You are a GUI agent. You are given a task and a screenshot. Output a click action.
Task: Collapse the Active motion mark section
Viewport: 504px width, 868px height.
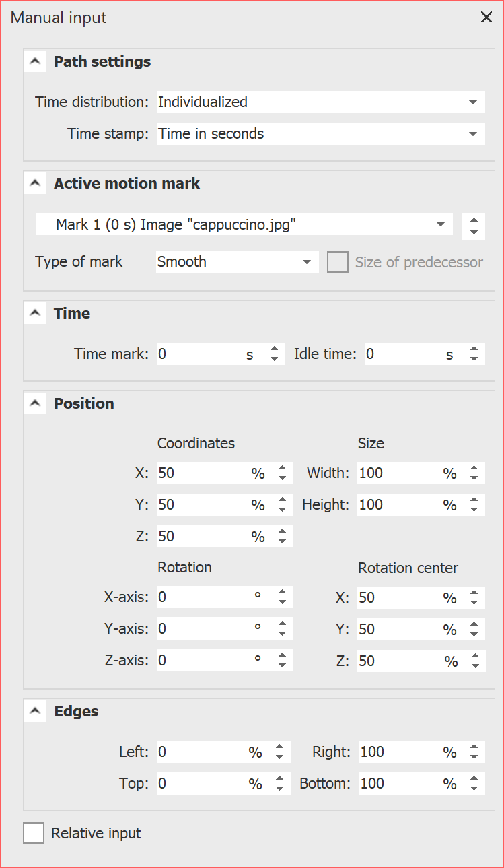pyautogui.click(x=35, y=183)
